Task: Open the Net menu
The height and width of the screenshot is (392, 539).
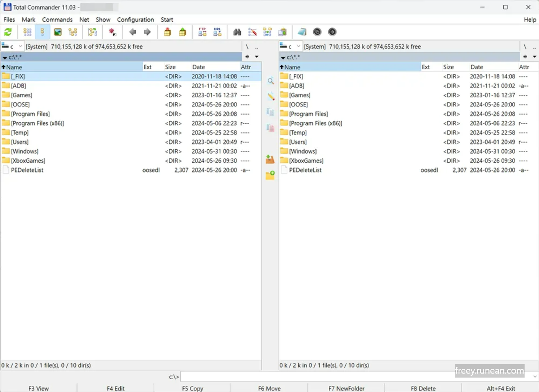Action: click(84, 19)
